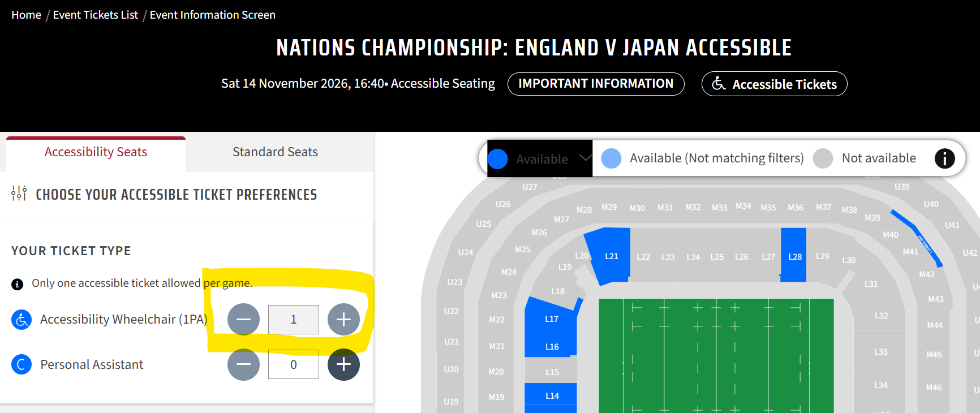
Task: Navigate to Event Tickets List breadcrumb
Action: (95, 15)
